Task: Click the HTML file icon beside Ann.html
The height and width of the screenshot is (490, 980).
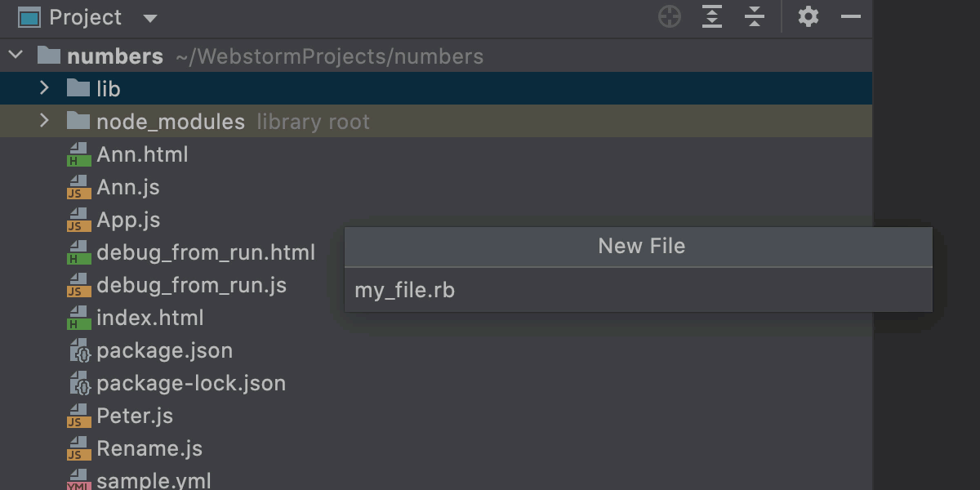Action: [77, 154]
